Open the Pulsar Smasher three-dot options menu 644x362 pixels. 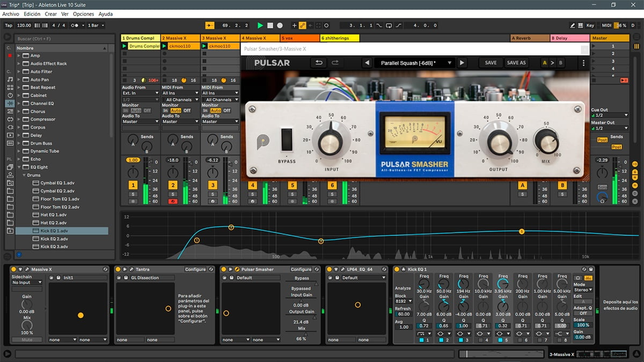pos(583,63)
